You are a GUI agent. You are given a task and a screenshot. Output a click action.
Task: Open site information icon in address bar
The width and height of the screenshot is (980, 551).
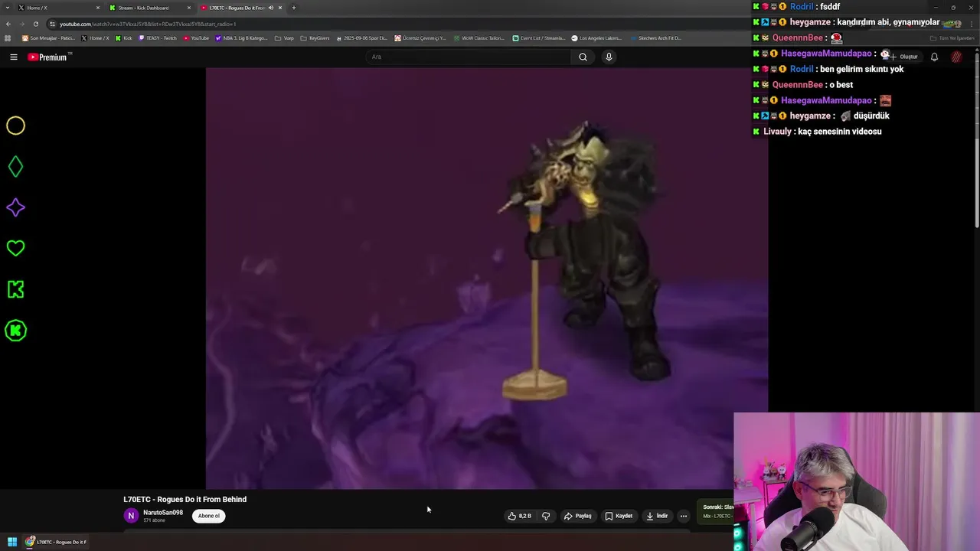point(53,24)
